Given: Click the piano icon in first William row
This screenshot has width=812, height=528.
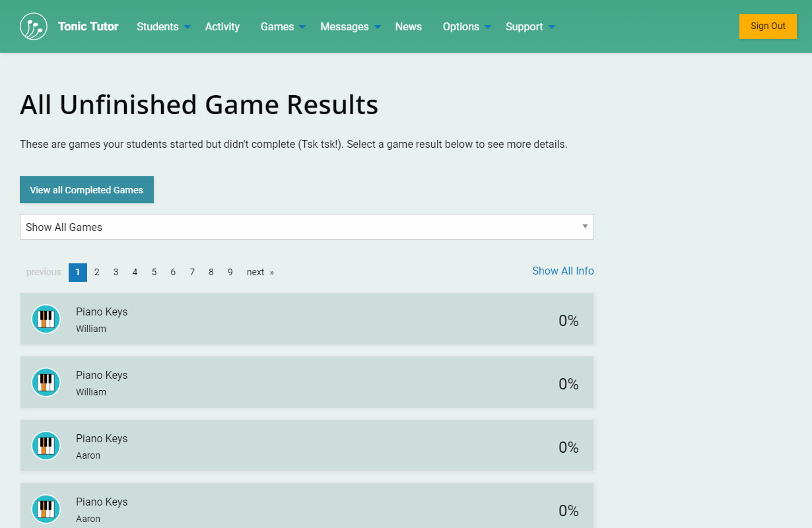Looking at the screenshot, I should [46, 319].
